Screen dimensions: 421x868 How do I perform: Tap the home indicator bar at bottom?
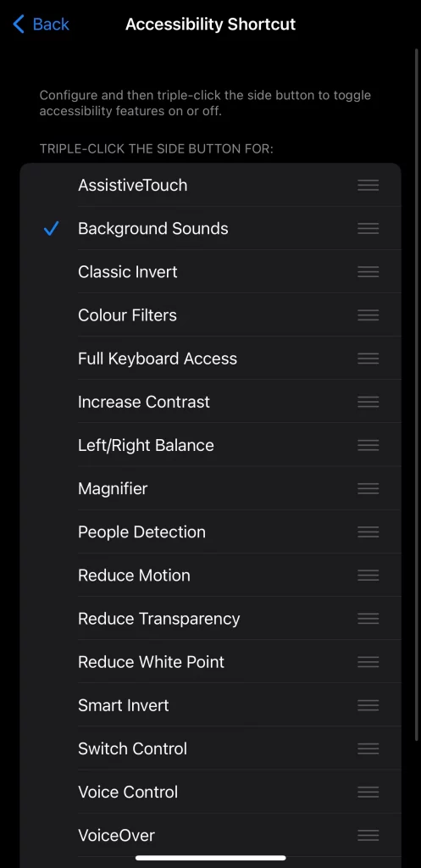tap(210, 858)
